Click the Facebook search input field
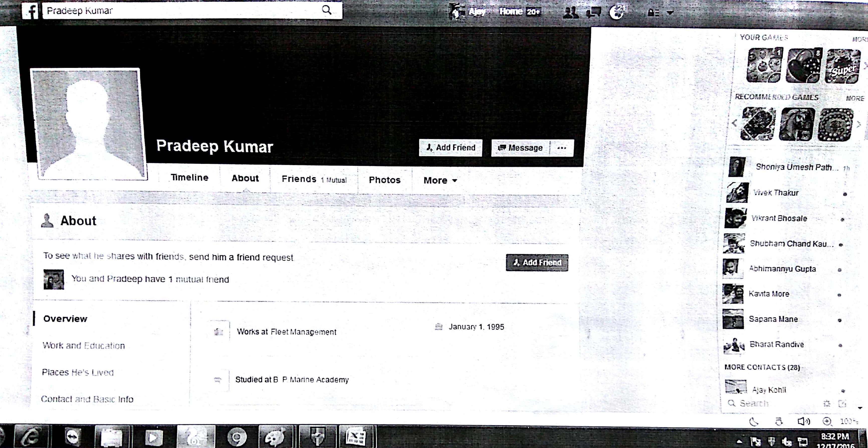Viewport: 868px width, 448px height. point(182,11)
